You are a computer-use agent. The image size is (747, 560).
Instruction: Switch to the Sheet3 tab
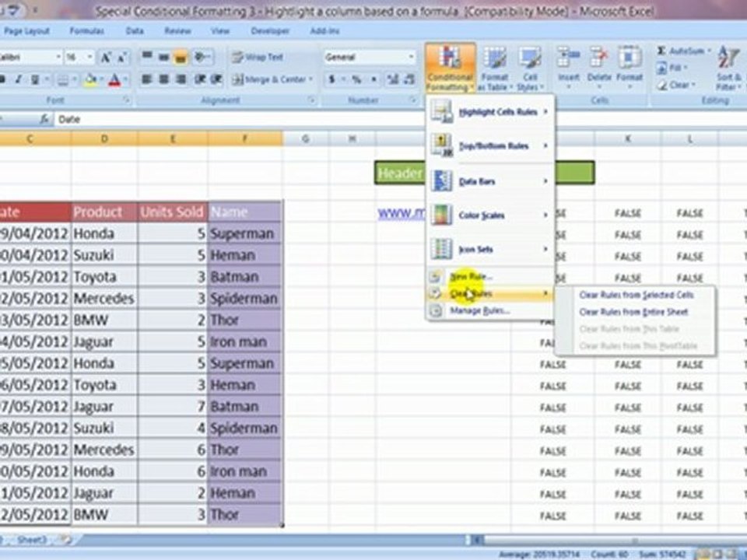(32, 540)
